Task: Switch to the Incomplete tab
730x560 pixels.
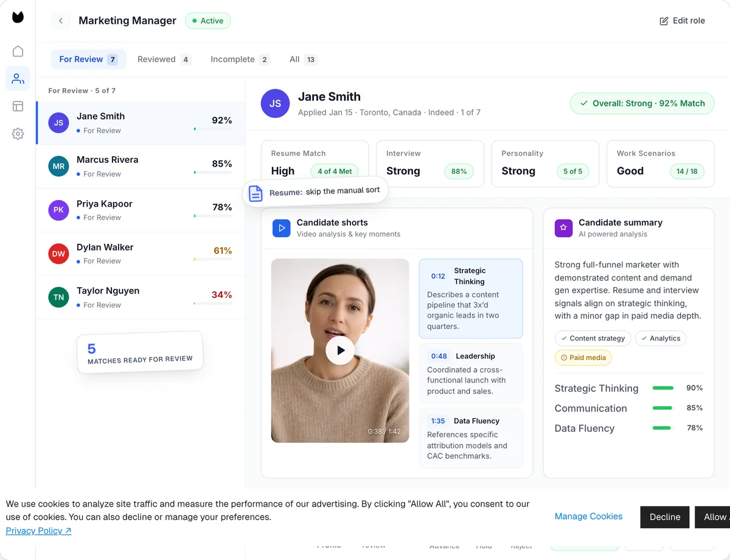Action: [x=240, y=59]
